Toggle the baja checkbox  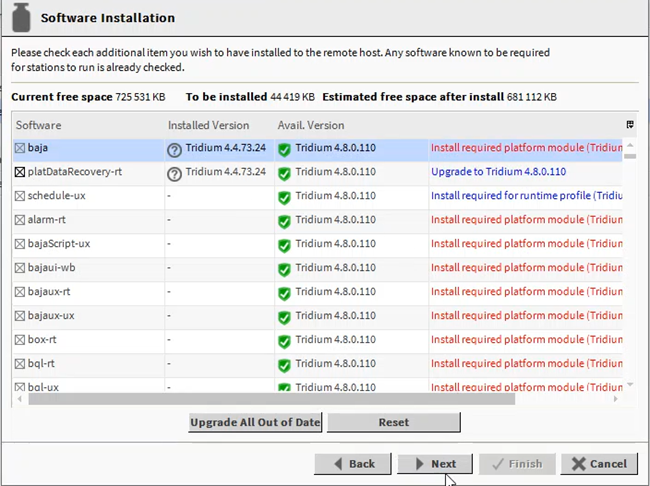point(20,148)
